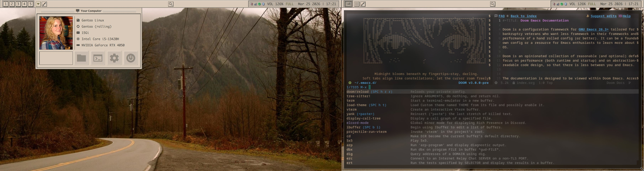
Task: Select the load-theme command row
Action: [x=492, y=105]
